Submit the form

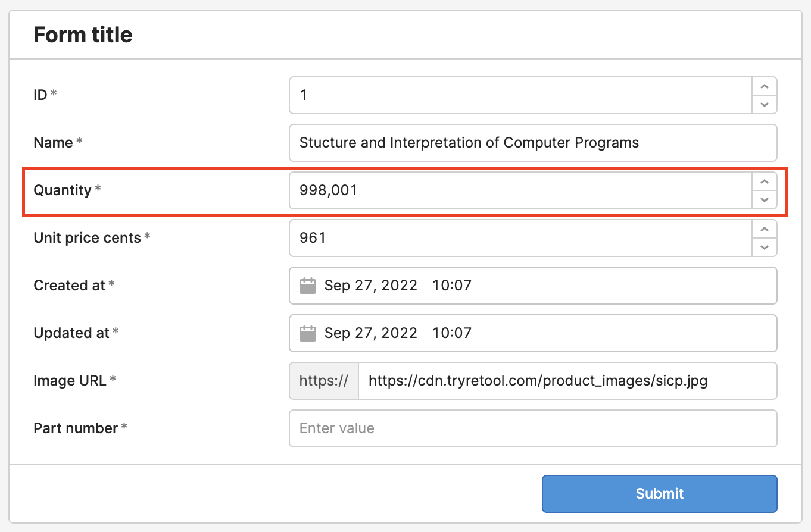[659, 493]
